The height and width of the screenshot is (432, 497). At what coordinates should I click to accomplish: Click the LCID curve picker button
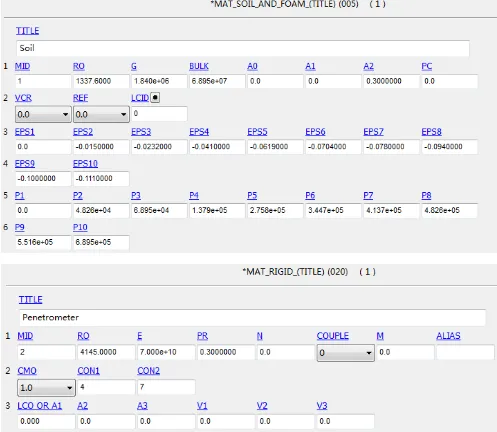pyautogui.click(x=155, y=98)
